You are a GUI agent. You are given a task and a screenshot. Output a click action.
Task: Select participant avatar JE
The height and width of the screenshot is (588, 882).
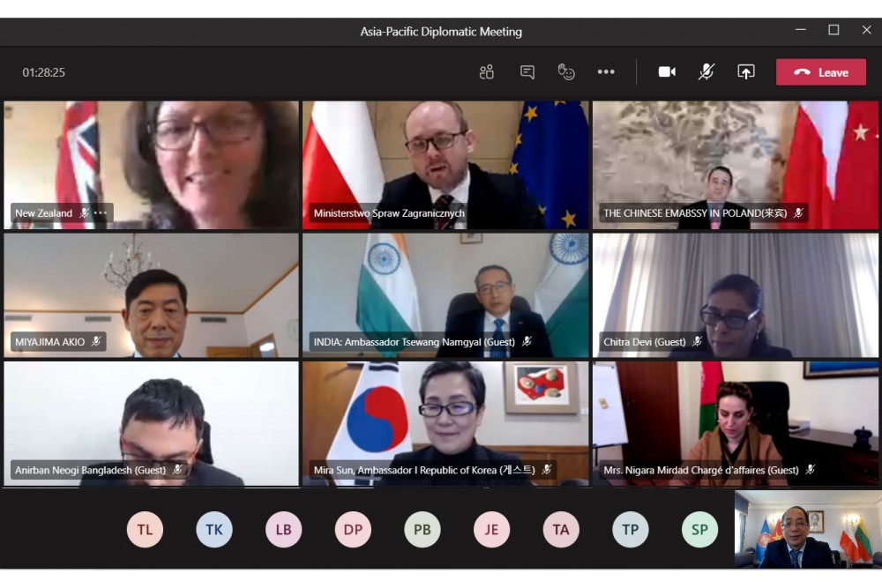click(491, 530)
